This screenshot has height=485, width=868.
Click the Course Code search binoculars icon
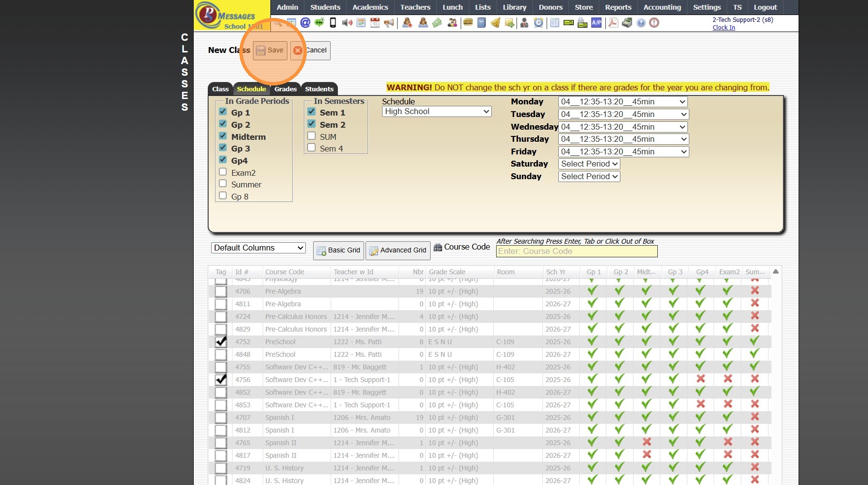click(x=438, y=247)
